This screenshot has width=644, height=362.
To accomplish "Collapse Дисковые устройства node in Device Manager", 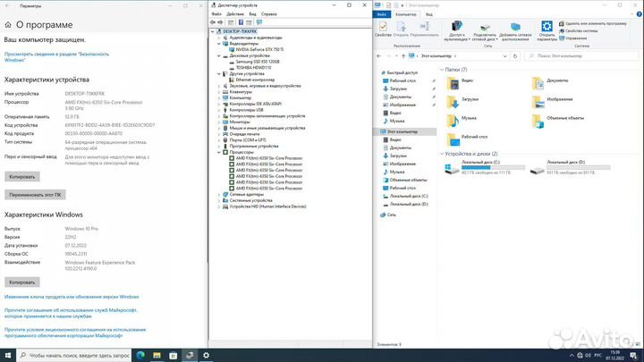I will (219, 55).
